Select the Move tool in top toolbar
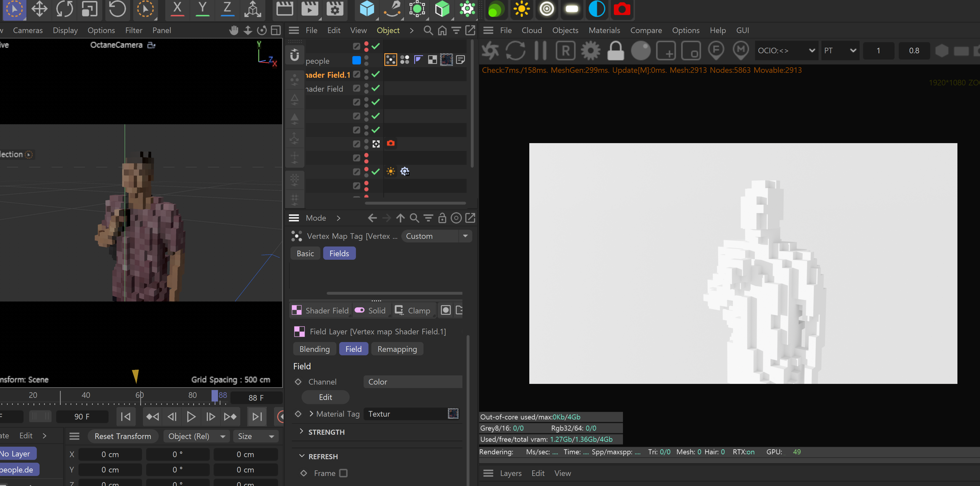Viewport: 980px width, 486px height. tap(39, 9)
